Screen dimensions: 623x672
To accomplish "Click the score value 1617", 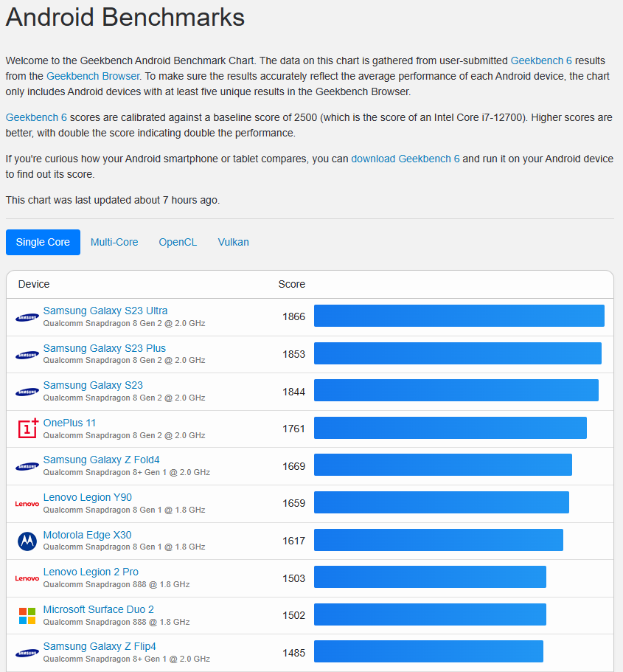I will pyautogui.click(x=294, y=541).
